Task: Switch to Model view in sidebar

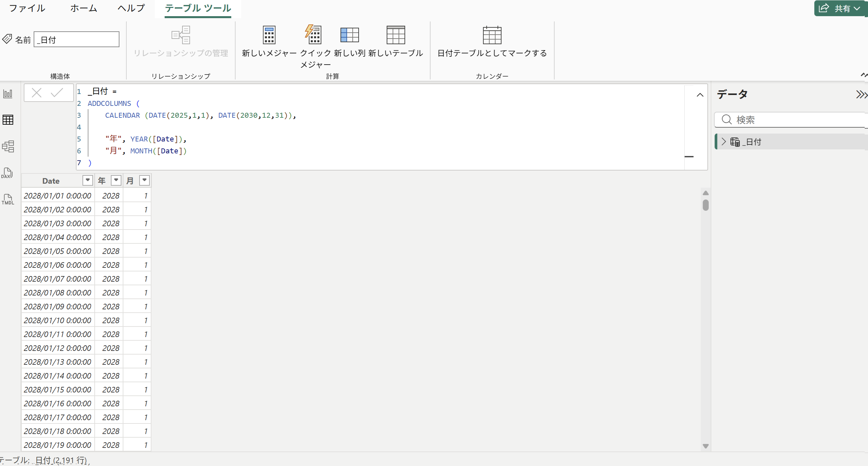Action: coord(8,146)
